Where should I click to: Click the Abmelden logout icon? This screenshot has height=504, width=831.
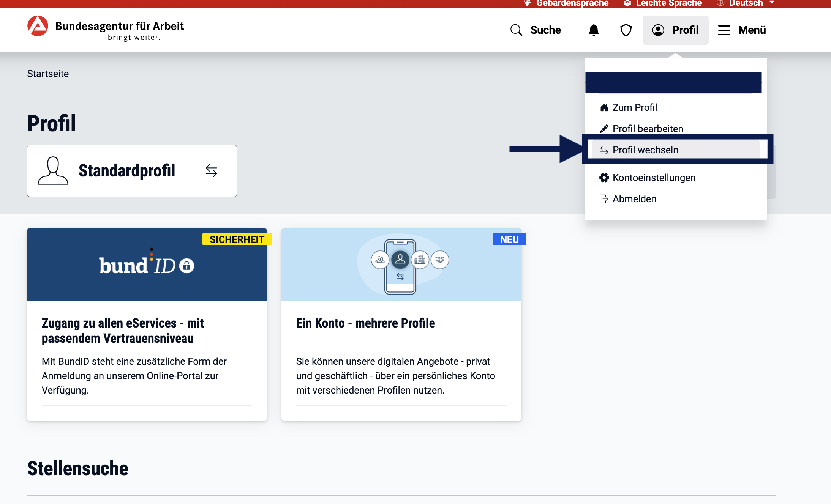click(604, 199)
